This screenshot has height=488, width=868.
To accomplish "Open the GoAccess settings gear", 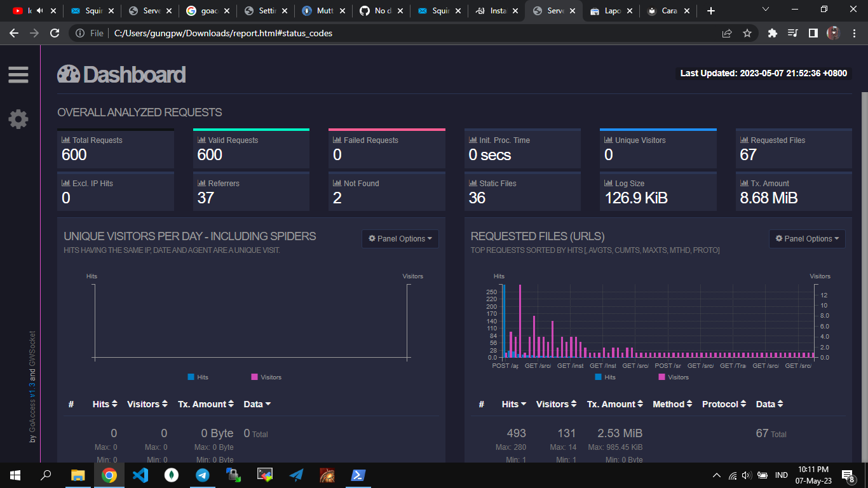I will click(18, 119).
